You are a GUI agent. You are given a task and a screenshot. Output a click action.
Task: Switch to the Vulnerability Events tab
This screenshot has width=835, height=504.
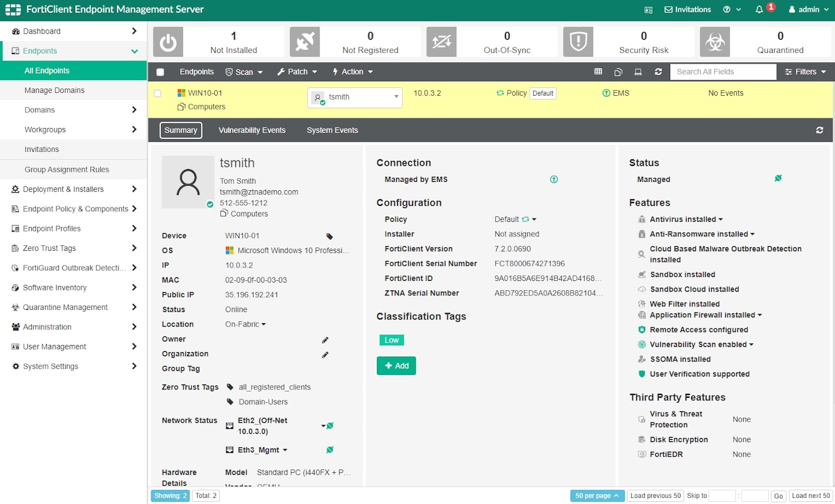click(x=252, y=130)
